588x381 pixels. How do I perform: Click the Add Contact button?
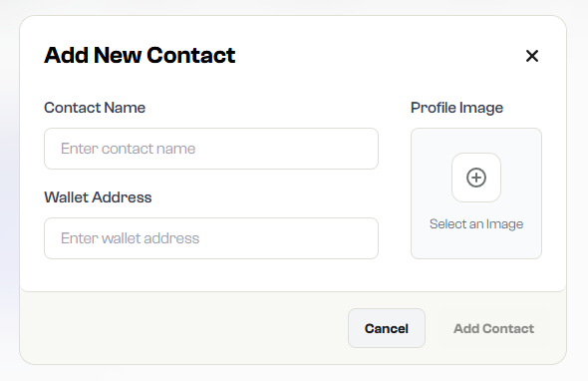(493, 328)
